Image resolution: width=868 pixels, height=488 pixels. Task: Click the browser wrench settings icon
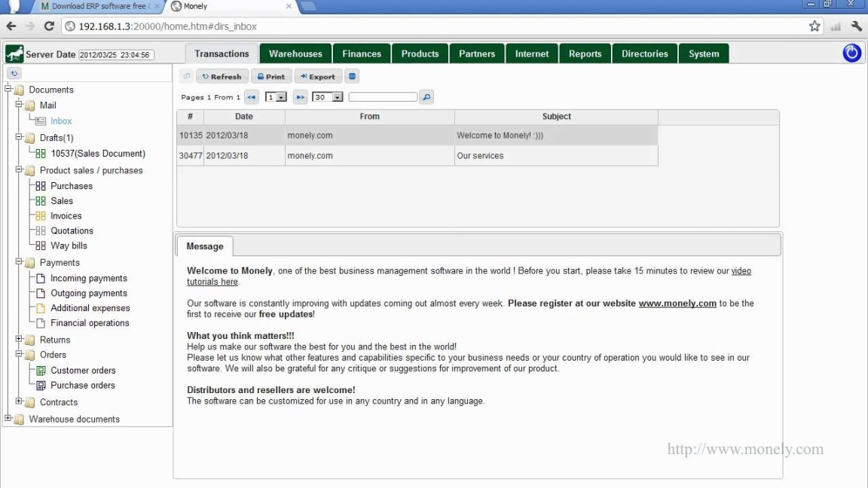point(857,26)
